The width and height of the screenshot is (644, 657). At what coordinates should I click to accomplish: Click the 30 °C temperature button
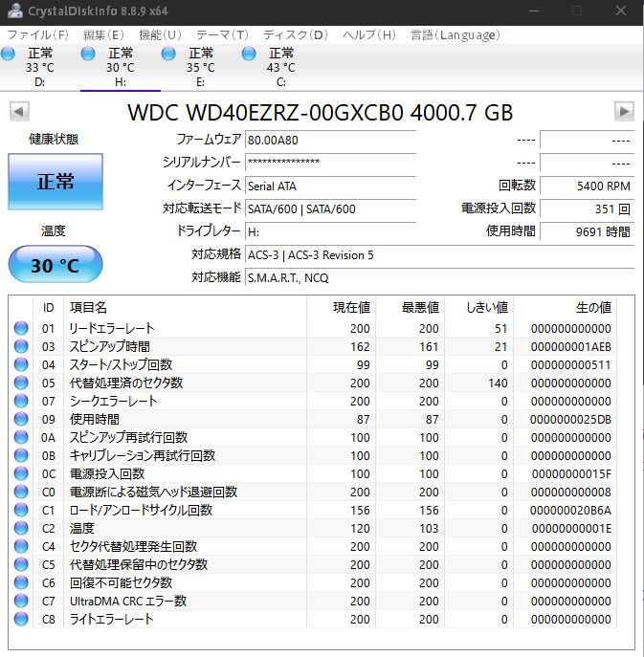click(x=56, y=265)
